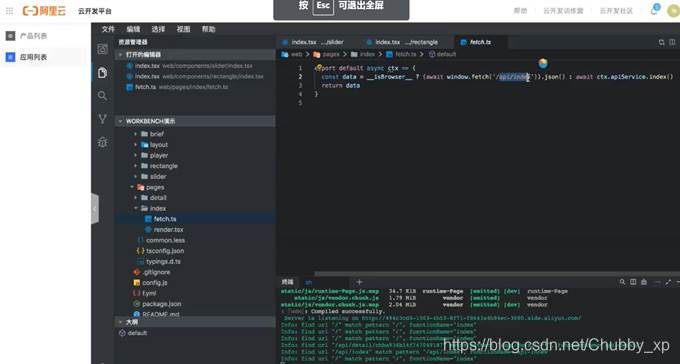Viewport: 680px width, 364px height.
Task: Click the terminal panel search icon
Action: pos(622,282)
